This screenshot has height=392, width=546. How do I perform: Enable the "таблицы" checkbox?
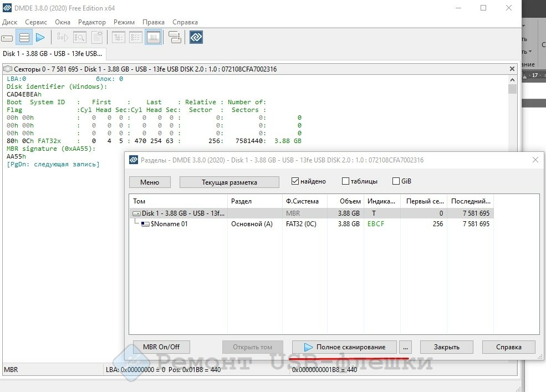(x=346, y=181)
